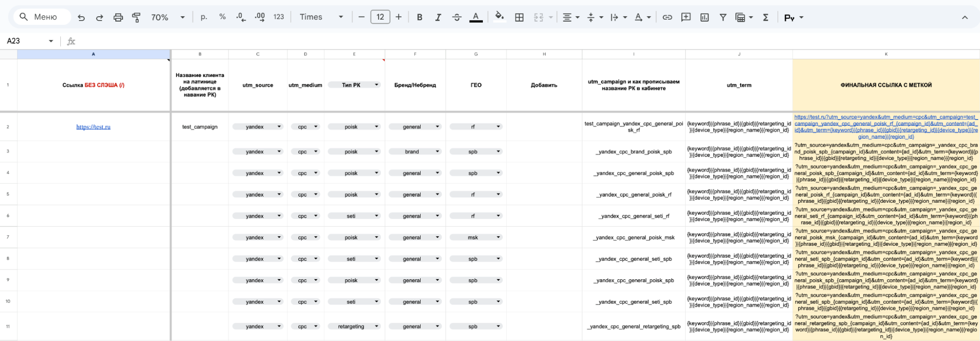The width and height of the screenshot is (980, 341).
Task: Select the _yandex_cpc_general_poisk_msk cell
Action: pyautogui.click(x=634, y=238)
